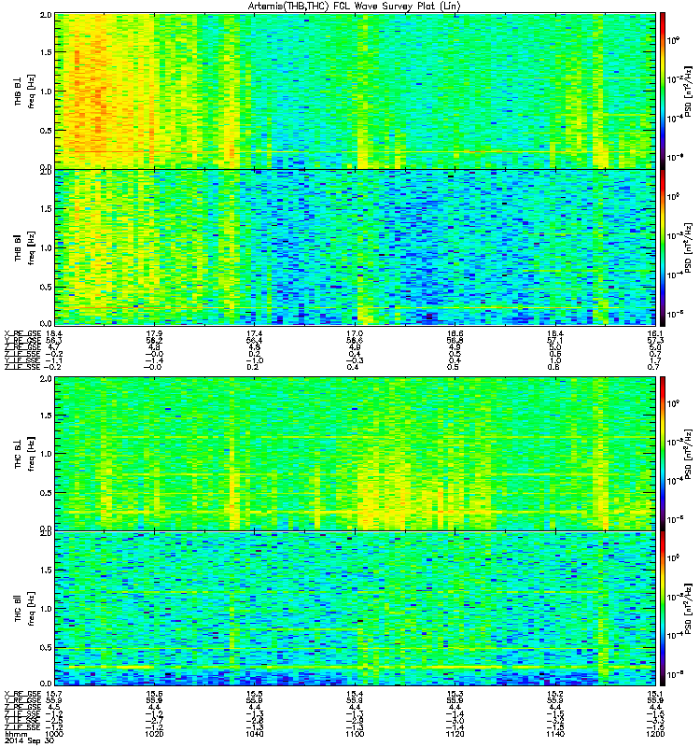Viewport: 700px width, 747px height.
Task: Click the '1140' time tick label
Action: pyautogui.click(x=555, y=734)
